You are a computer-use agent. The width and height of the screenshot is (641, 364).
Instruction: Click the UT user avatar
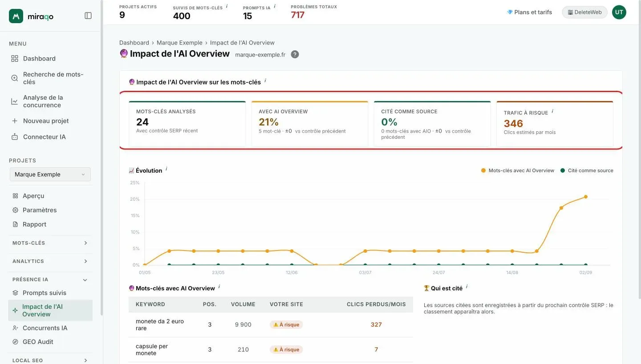click(619, 12)
